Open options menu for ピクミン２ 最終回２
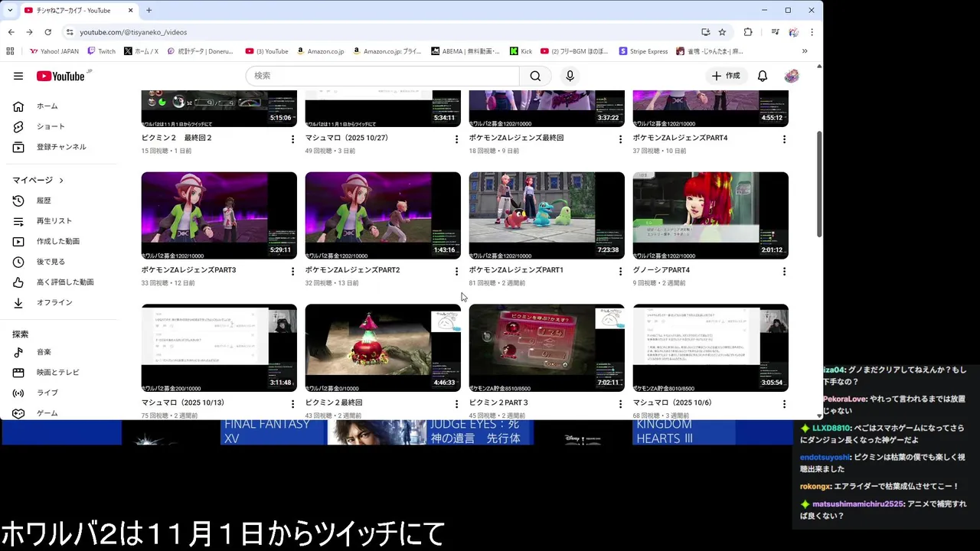 tap(292, 139)
